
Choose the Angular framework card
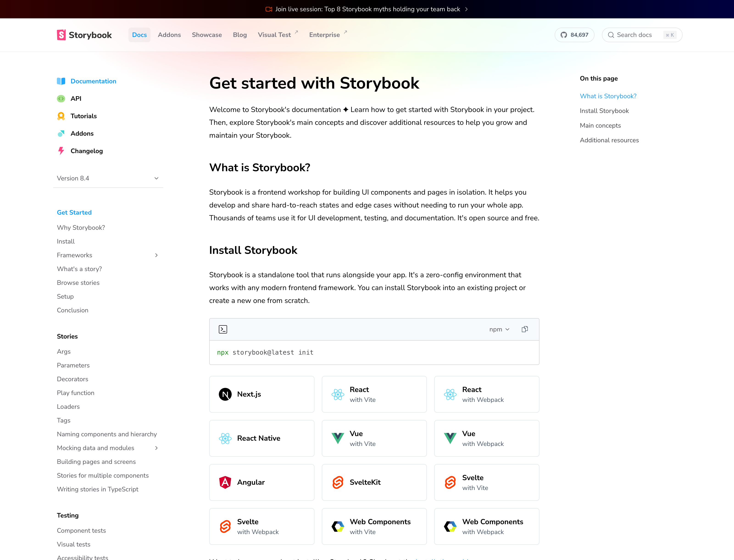261,482
